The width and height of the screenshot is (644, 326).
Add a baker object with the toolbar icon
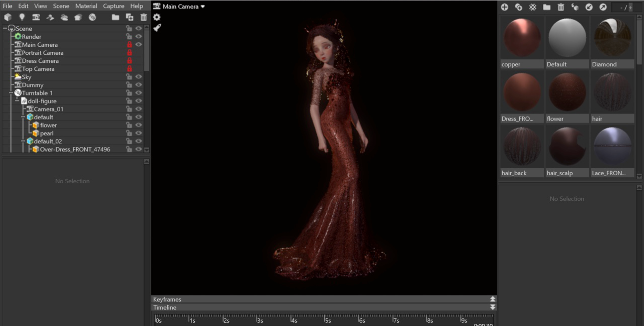point(78,17)
